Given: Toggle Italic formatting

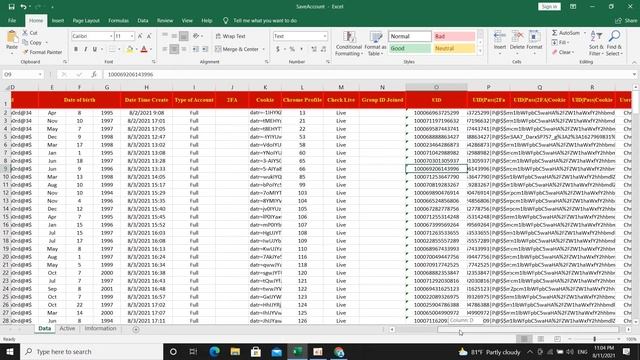Looking at the screenshot, I should click(85, 49).
